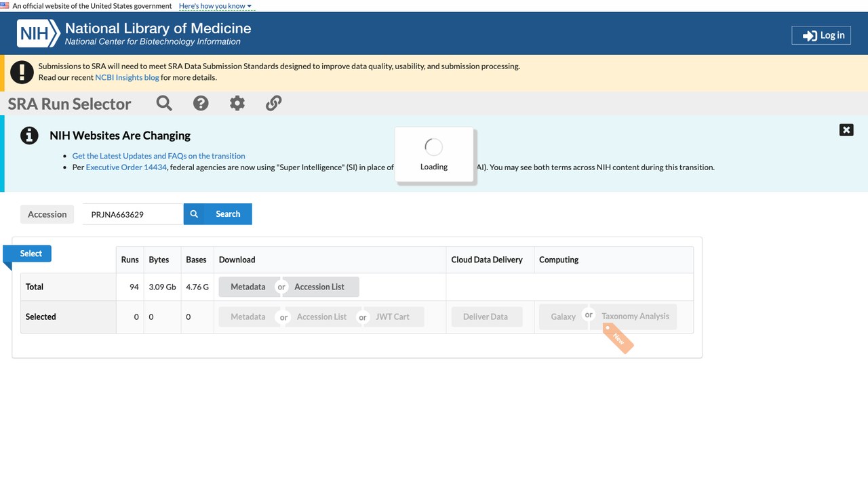The image size is (868, 488).
Task: Click the Accession label
Action: (47, 214)
